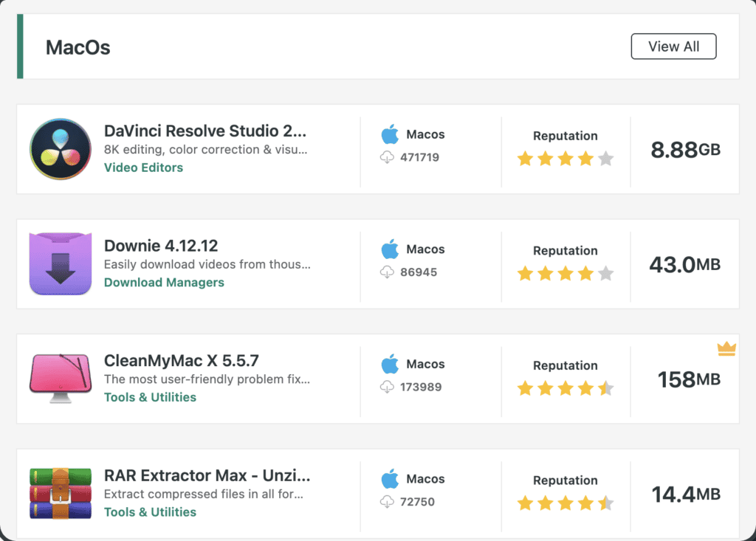Open RAR Extractor Max title link

(207, 475)
